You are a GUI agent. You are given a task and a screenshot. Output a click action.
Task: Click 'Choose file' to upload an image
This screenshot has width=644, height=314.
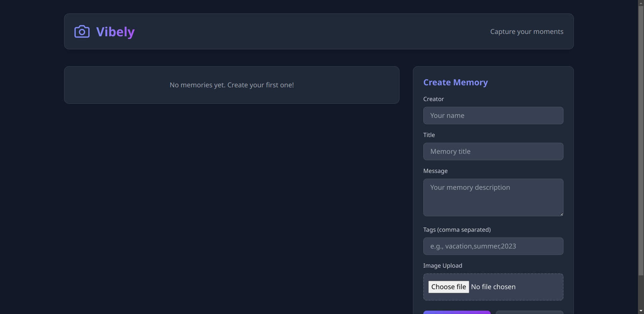click(x=448, y=287)
